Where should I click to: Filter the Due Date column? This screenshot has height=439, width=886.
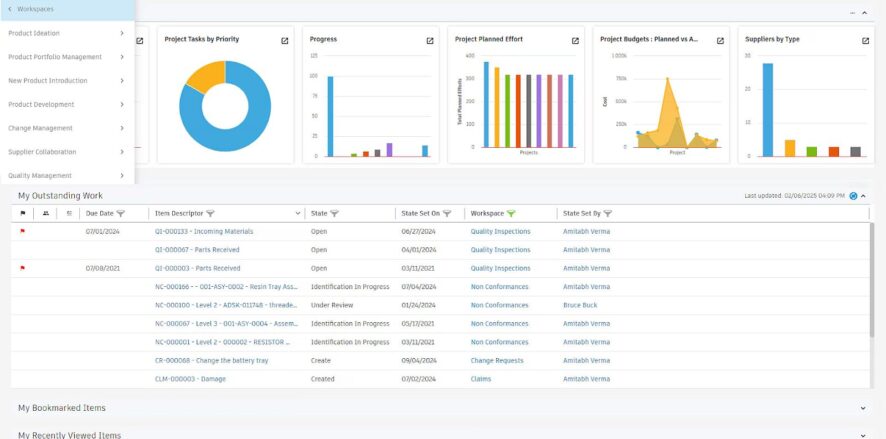point(120,214)
